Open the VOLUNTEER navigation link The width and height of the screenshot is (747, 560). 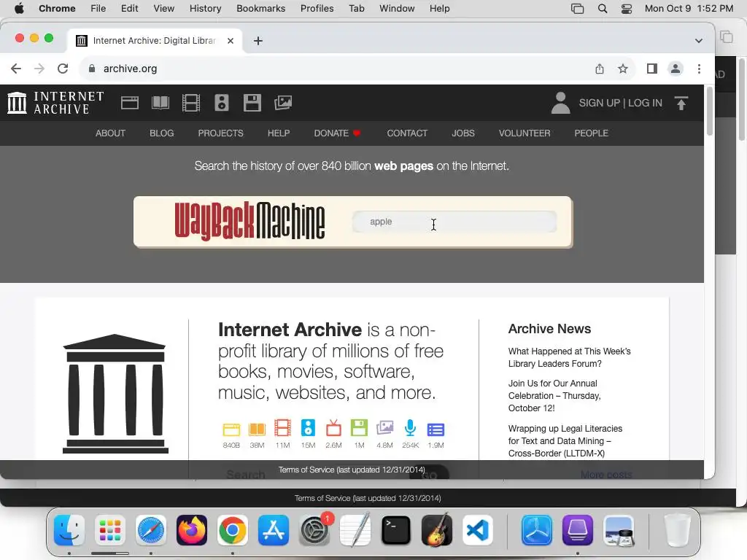525,133
